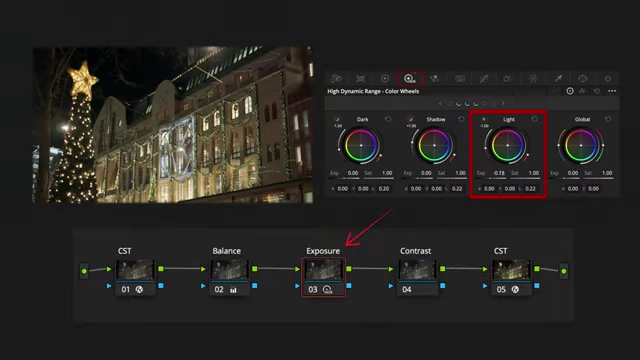Go to previous wheel bank arrow
Screen dimensions: 640x360
(440, 104)
